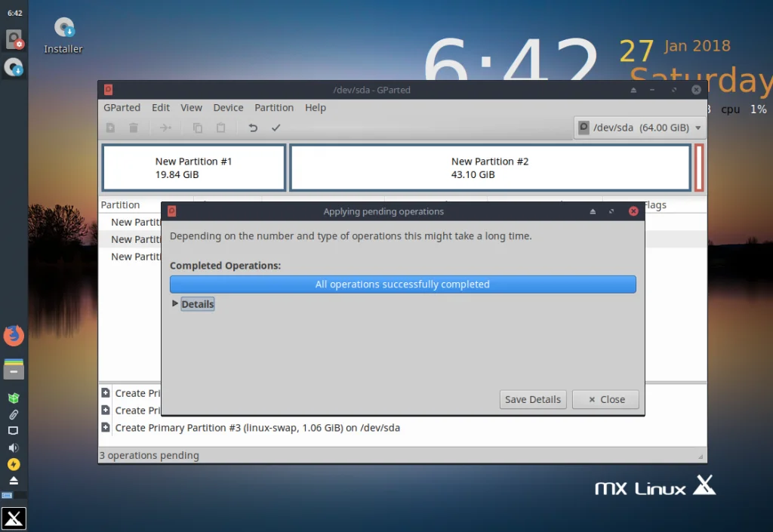773x532 pixels.
Task: Click the green package box tray icon
Action: pyautogui.click(x=14, y=398)
